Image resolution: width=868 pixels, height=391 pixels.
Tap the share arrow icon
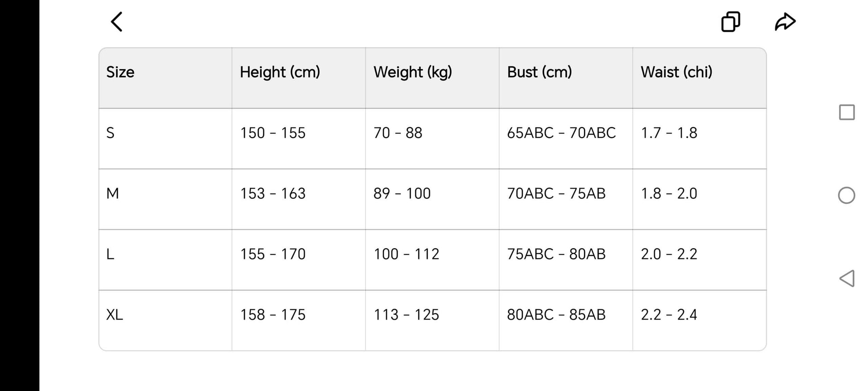click(x=785, y=22)
